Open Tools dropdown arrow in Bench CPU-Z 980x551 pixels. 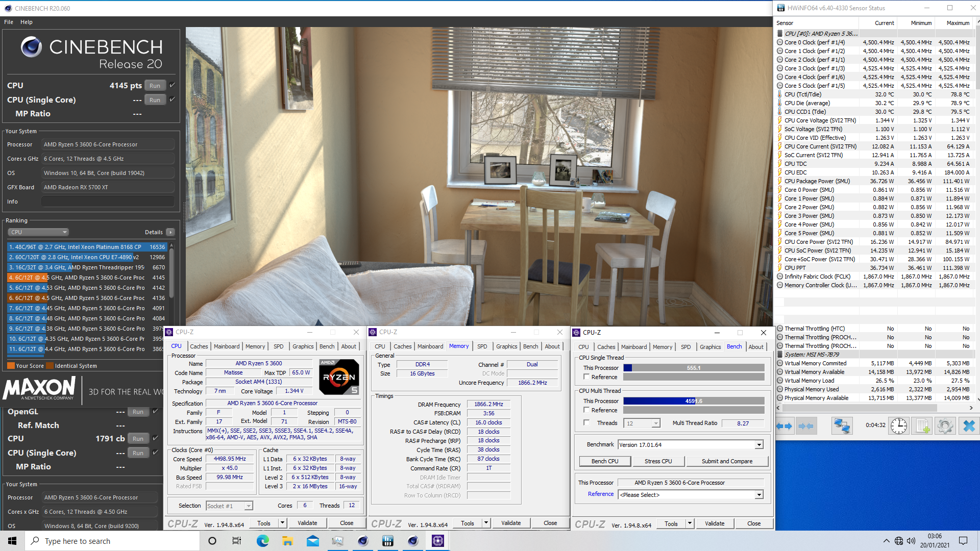click(x=690, y=523)
